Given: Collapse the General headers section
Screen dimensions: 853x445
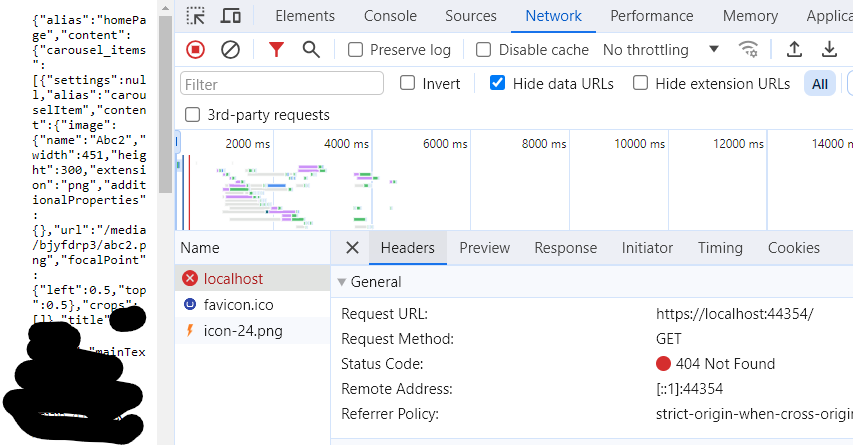Looking at the screenshot, I should 342,282.
